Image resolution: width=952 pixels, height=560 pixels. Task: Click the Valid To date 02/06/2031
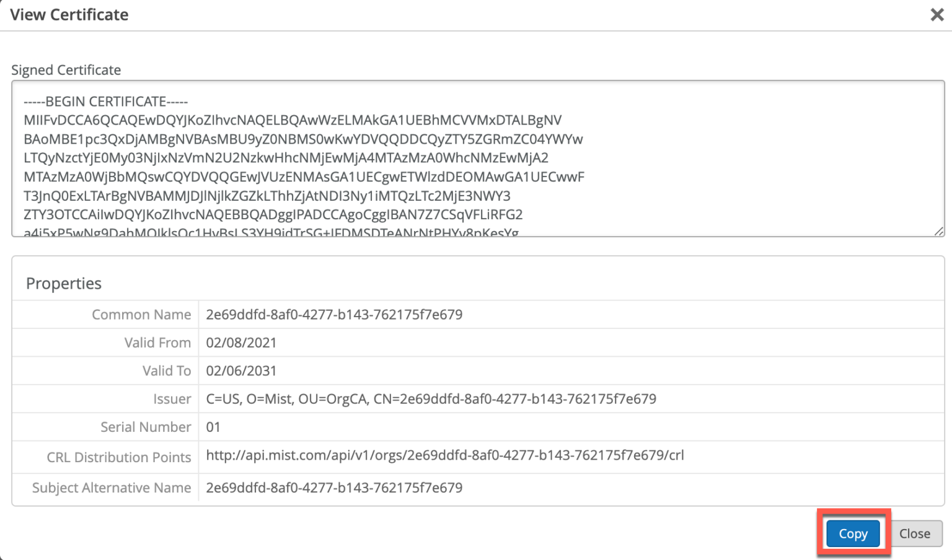(x=241, y=370)
